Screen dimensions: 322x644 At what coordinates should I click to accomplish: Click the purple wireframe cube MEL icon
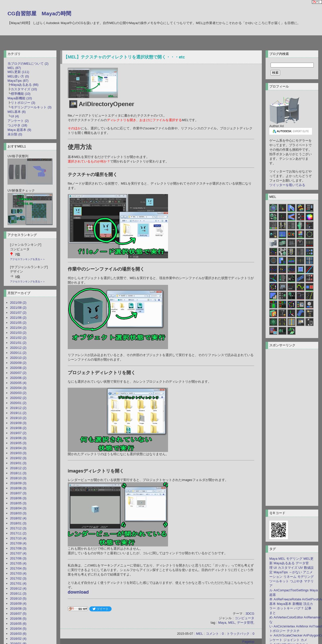click(x=273, y=208)
